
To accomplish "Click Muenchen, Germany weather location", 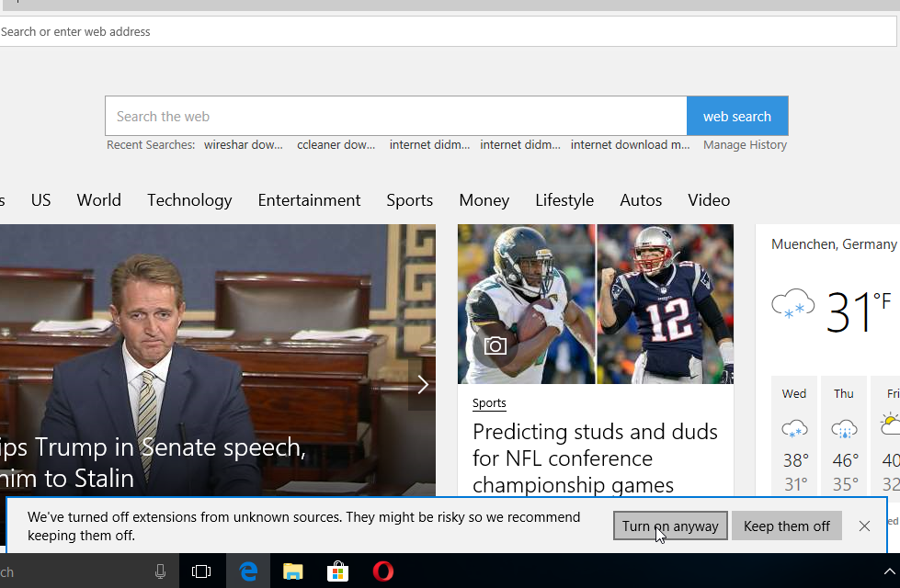I will [834, 244].
